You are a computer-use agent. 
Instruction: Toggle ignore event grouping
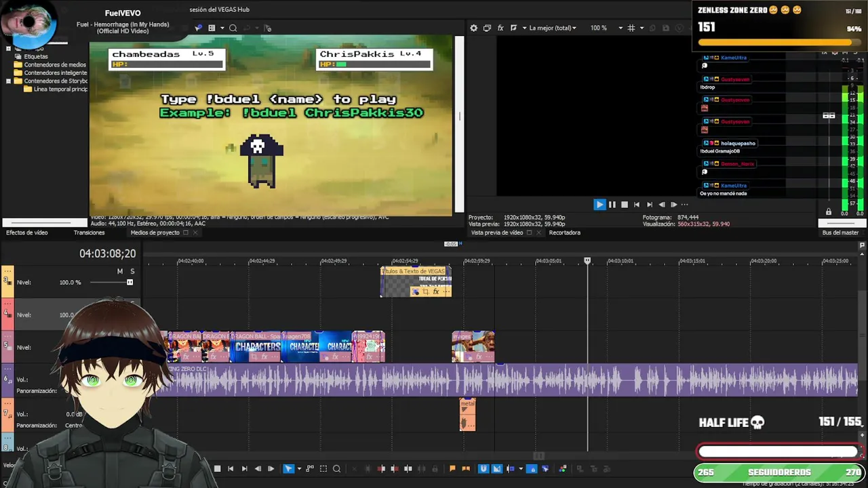click(x=545, y=468)
